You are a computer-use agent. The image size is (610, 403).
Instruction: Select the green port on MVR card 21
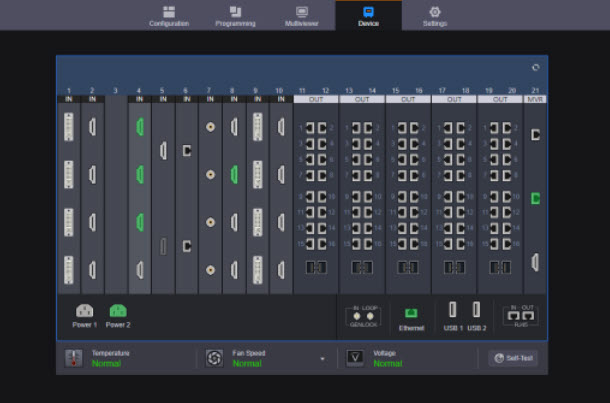pyautogui.click(x=535, y=198)
